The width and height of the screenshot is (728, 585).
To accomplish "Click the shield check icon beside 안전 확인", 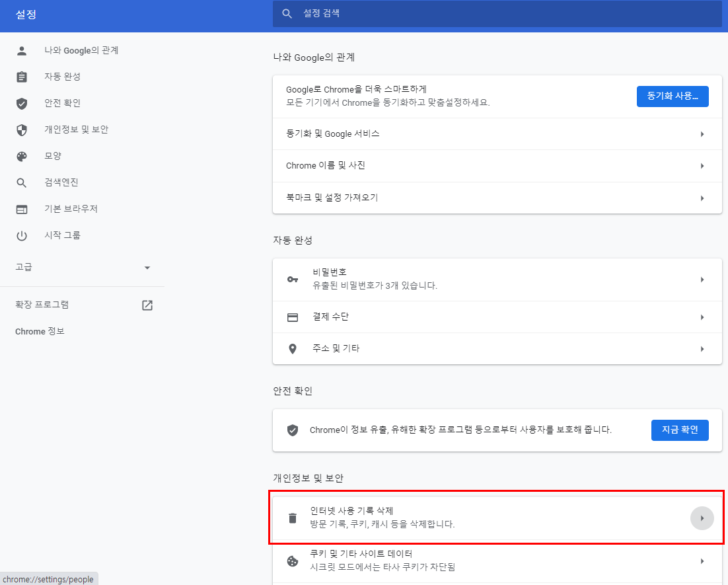I will point(21,103).
